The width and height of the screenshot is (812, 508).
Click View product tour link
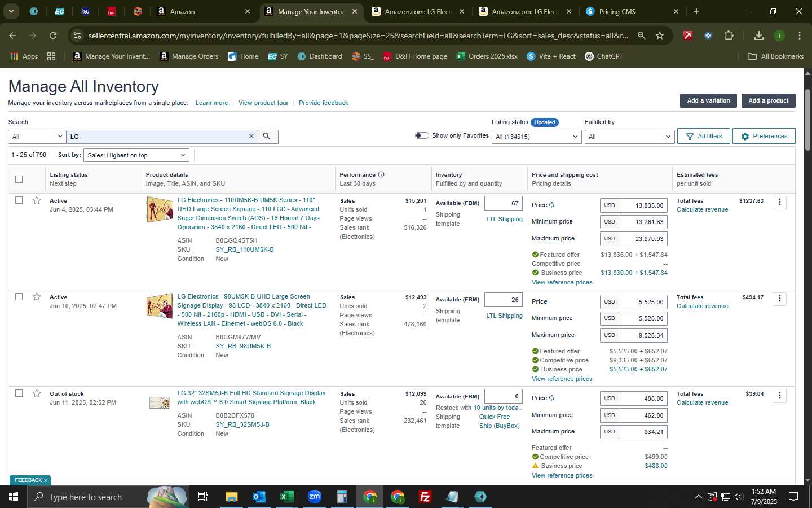coord(263,103)
